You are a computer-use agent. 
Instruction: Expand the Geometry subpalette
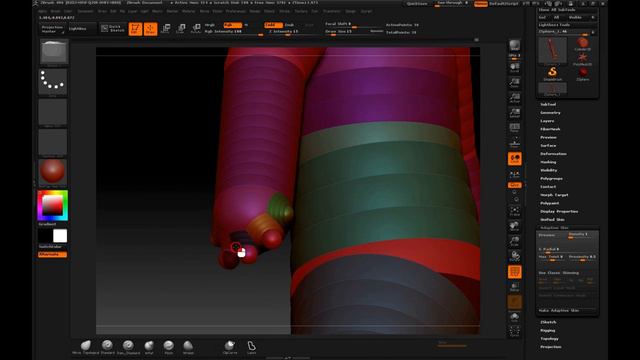(x=550, y=113)
